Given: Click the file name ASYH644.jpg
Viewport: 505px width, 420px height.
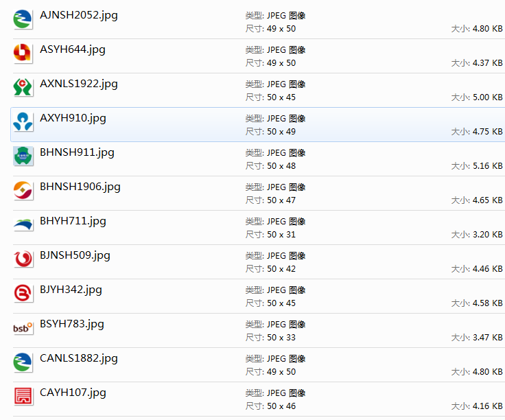Looking at the screenshot, I should pyautogui.click(x=73, y=50).
